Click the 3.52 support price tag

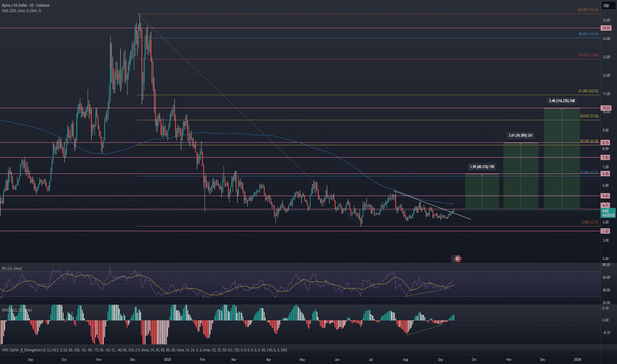coord(606,231)
